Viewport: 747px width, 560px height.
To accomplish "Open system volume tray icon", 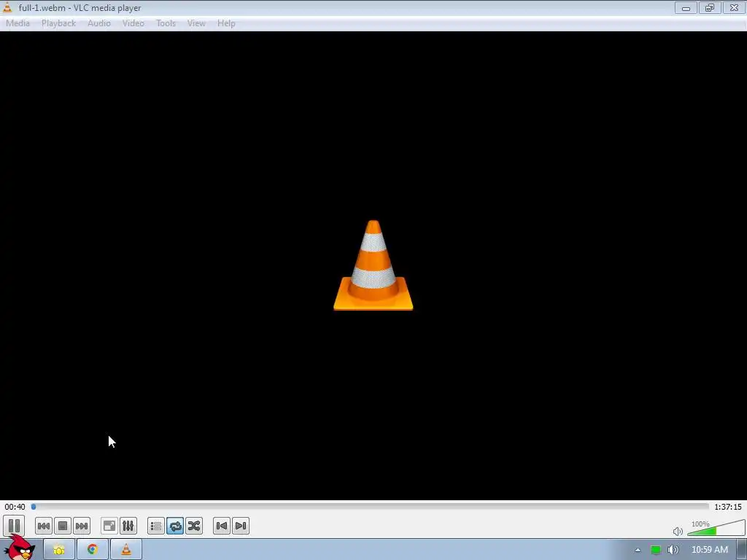I will click(673, 550).
